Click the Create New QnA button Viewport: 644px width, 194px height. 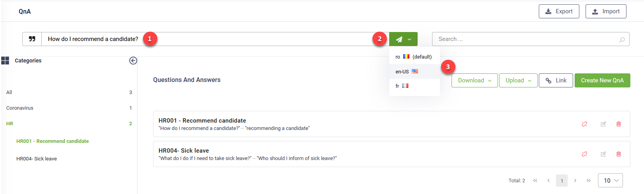tap(602, 80)
